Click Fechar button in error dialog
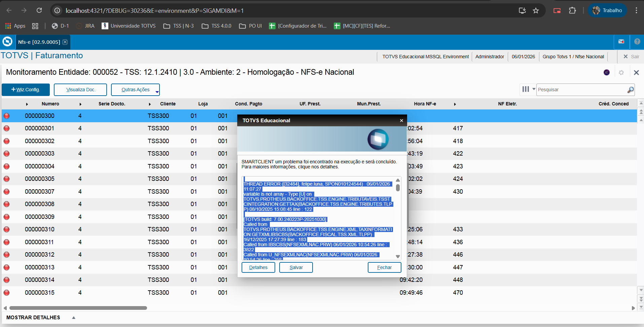Screen dimensions: 644x327 pyautogui.click(x=384, y=267)
